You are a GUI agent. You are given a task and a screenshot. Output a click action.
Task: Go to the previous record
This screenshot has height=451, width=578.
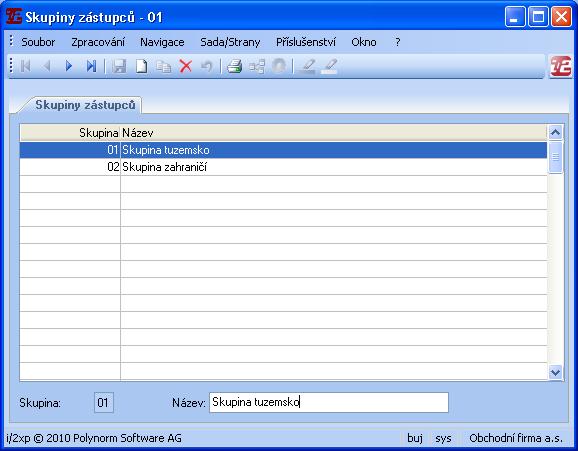pyautogui.click(x=47, y=66)
